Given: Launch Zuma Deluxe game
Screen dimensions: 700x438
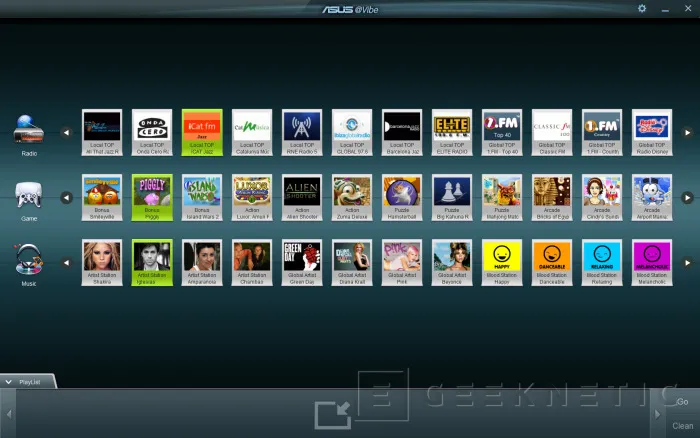Looking at the screenshot, I should coord(352,198).
